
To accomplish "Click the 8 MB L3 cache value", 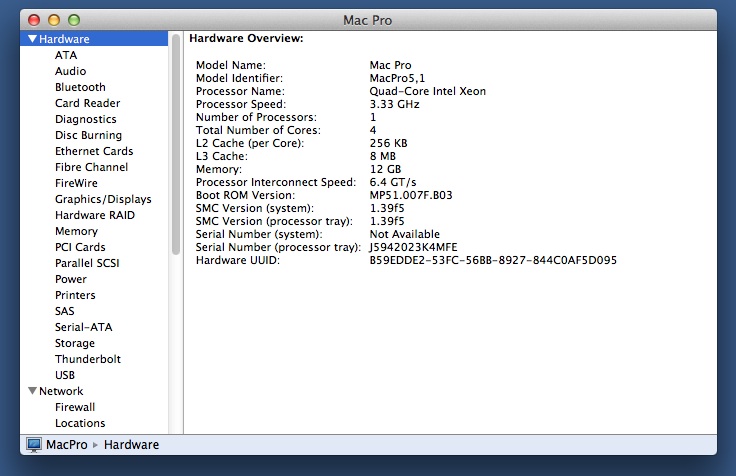I will pos(383,156).
